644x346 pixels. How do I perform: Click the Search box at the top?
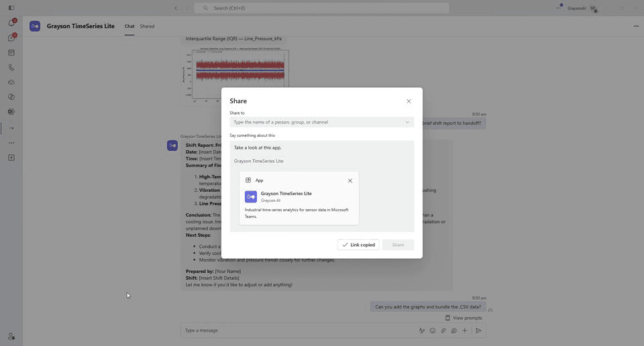pyautogui.click(x=321, y=8)
